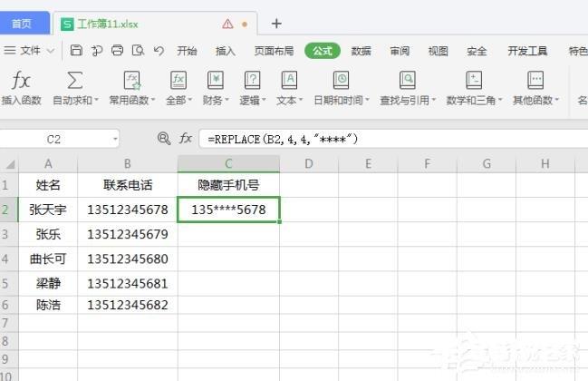Viewport: 588px width, 381px height.
Task: Open the Math and Trig functions icon
Action: pos(474,81)
